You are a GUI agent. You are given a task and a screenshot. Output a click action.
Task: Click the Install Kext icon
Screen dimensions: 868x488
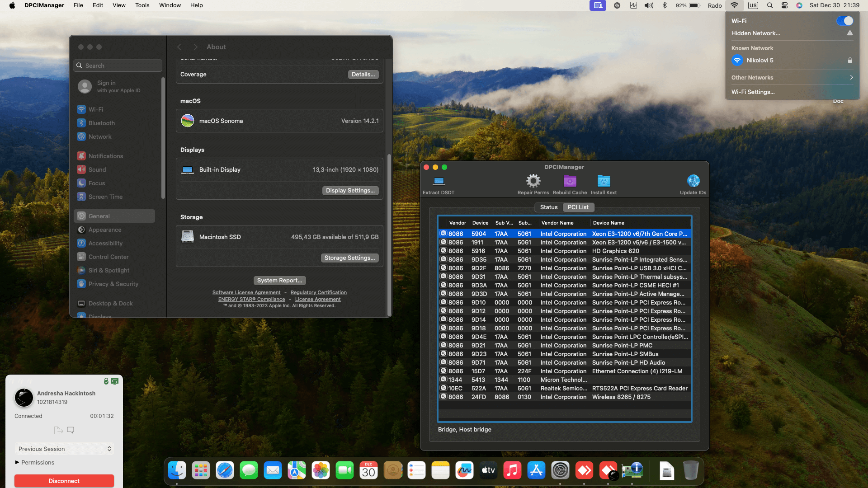[604, 181]
